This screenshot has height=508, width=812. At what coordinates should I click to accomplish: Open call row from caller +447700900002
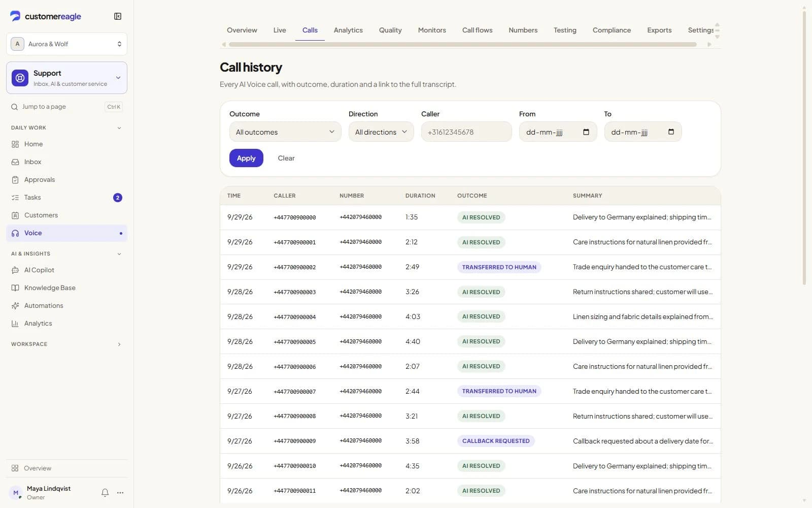(x=470, y=267)
